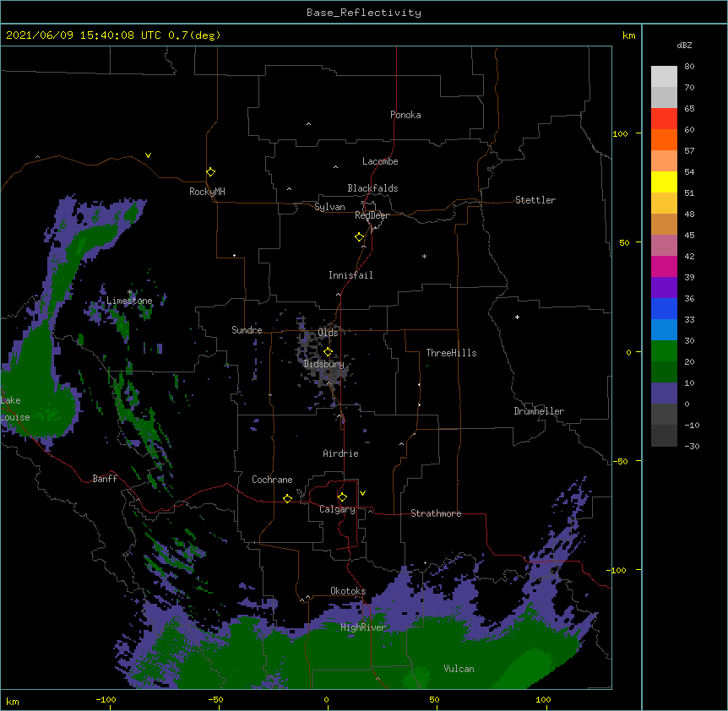
Task: Click the RedDeer city label
Action: [x=372, y=215]
